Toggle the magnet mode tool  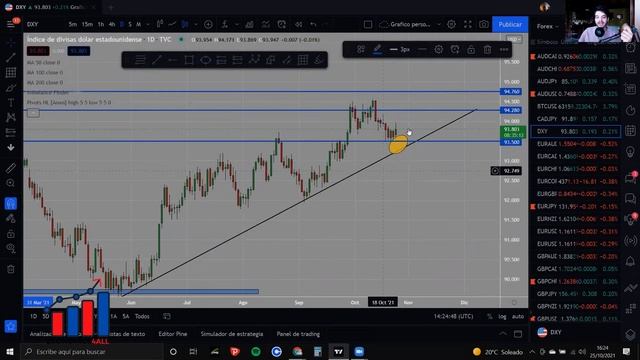click(11, 203)
